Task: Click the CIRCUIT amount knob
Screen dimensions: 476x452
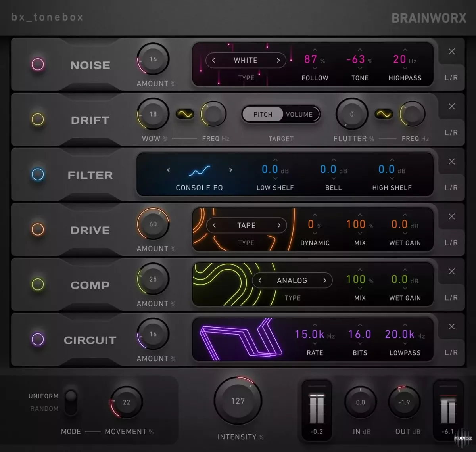Action: click(153, 334)
